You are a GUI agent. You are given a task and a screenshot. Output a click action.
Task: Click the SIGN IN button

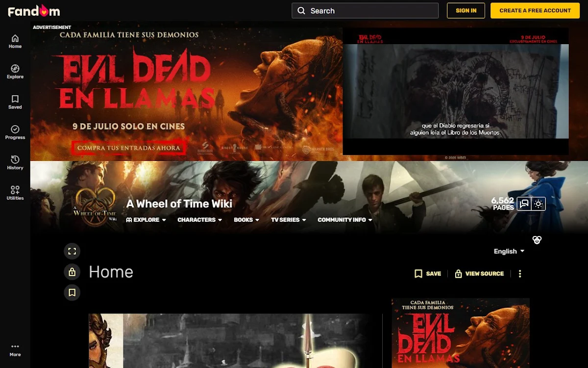pos(466,11)
